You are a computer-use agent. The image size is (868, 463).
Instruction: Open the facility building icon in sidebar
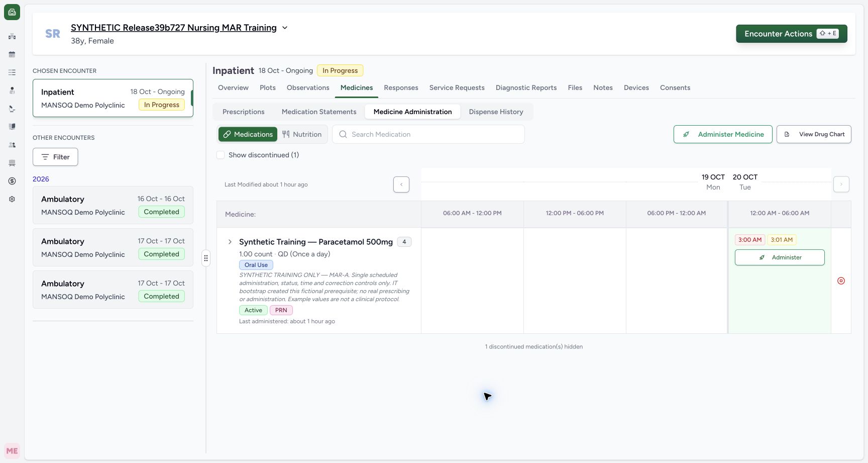[12, 36]
